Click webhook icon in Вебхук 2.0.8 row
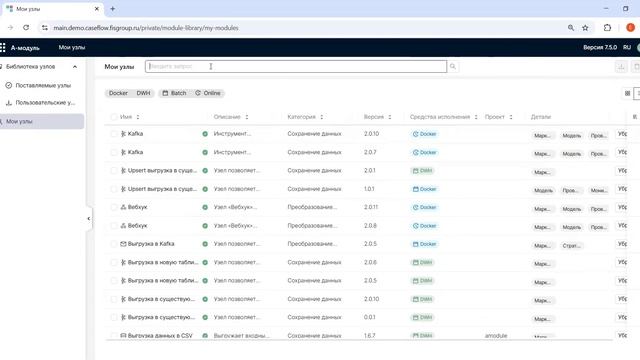Image resolution: width=640 pixels, height=360 pixels. (x=123, y=226)
